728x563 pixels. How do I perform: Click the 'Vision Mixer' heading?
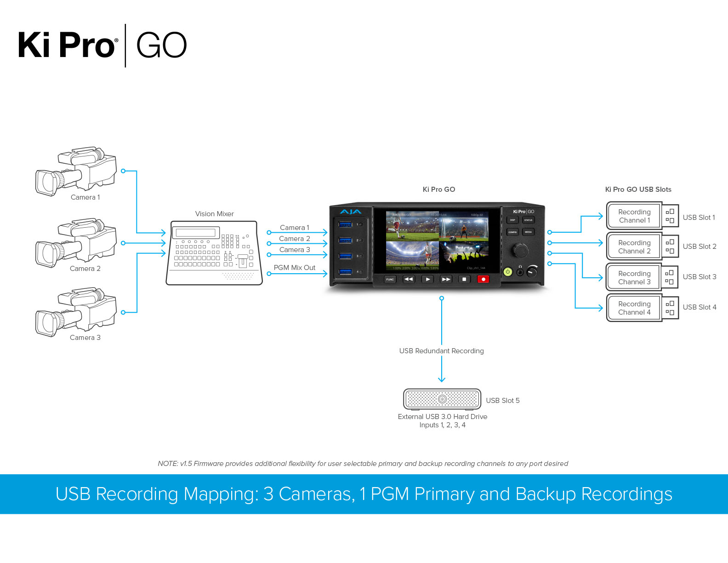tap(214, 214)
